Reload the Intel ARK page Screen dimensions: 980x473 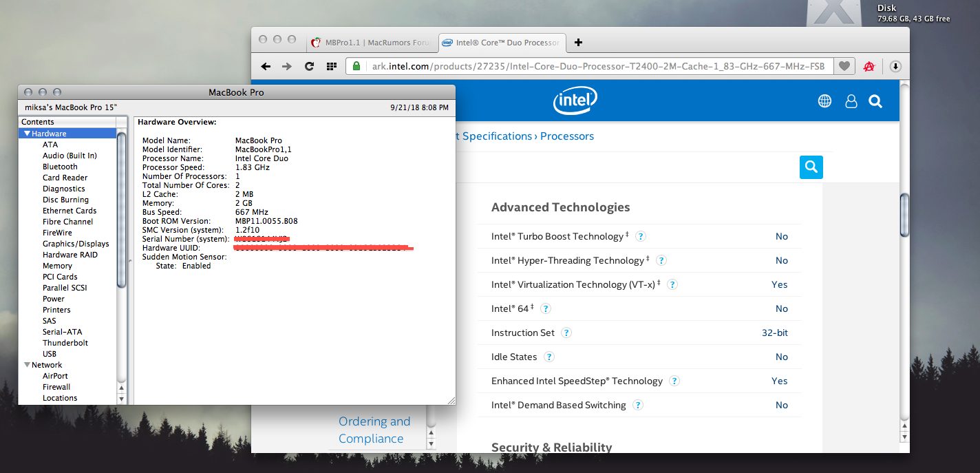(x=309, y=66)
